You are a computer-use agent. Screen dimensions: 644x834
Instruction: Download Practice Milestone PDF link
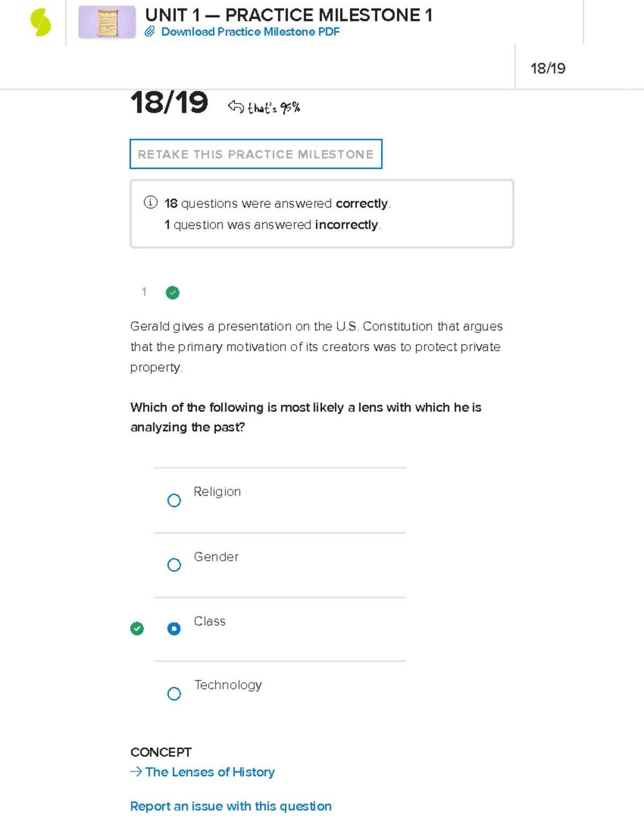click(x=250, y=32)
